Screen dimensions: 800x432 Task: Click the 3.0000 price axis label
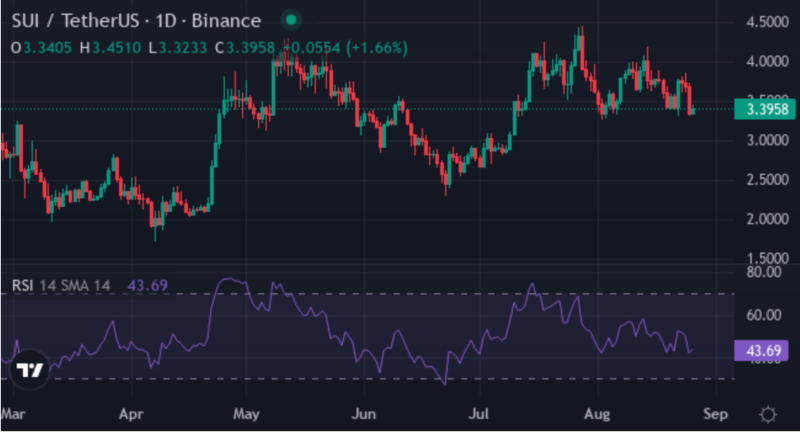(x=767, y=140)
